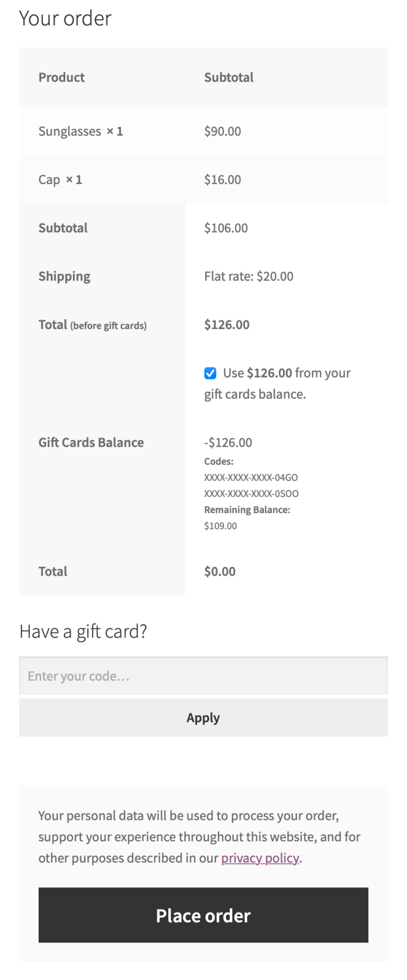Click the gift card code input field
The height and width of the screenshot is (980, 407).
tap(203, 676)
